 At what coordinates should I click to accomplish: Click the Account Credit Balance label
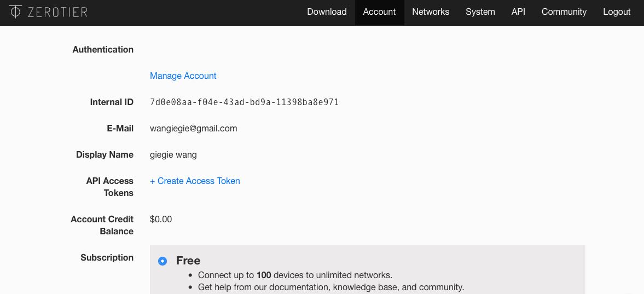pyautogui.click(x=102, y=226)
